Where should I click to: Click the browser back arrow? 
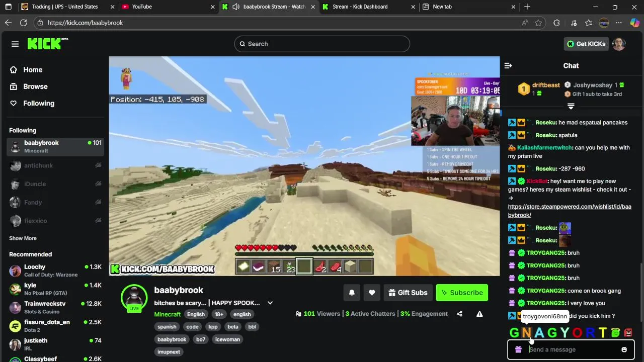8,23
